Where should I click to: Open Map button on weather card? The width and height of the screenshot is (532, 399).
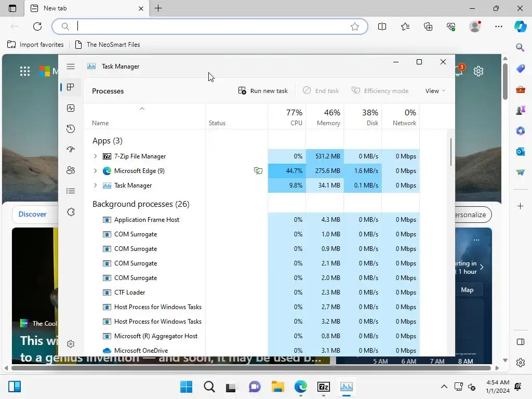point(467,290)
